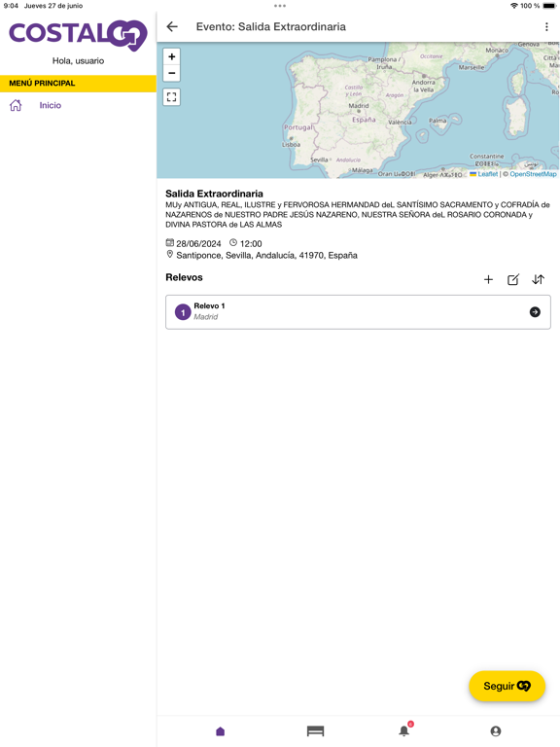Click the event time 12:00
Screen dimensions: 560x747
pyautogui.click(x=251, y=243)
